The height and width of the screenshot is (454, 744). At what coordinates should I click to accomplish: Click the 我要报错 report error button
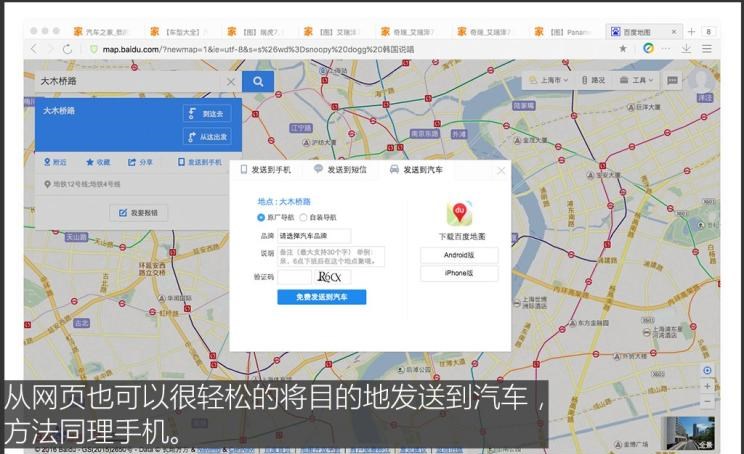tap(138, 213)
